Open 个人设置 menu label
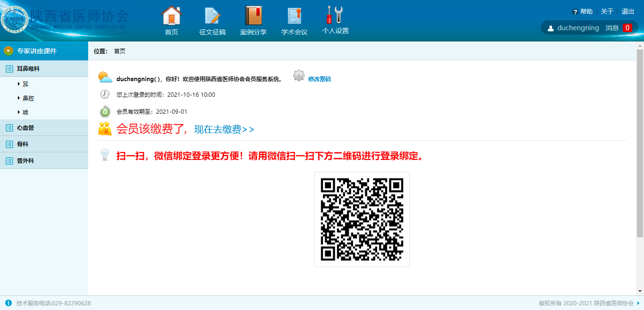The height and width of the screenshot is (310, 644). pos(335,31)
